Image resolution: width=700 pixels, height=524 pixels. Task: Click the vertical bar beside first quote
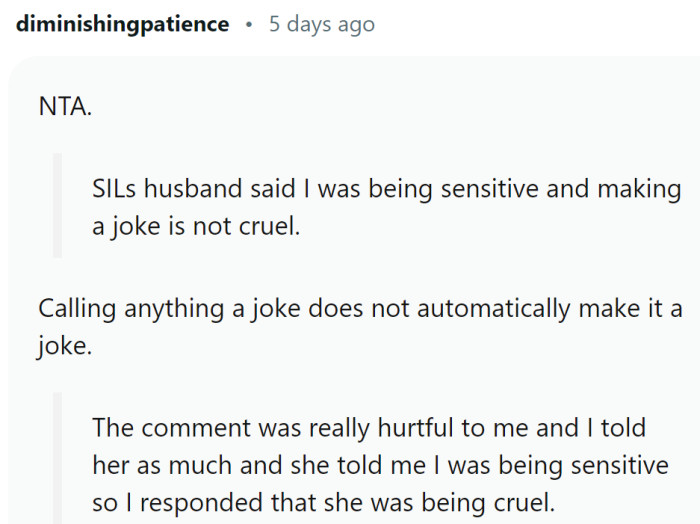[x=58, y=206]
